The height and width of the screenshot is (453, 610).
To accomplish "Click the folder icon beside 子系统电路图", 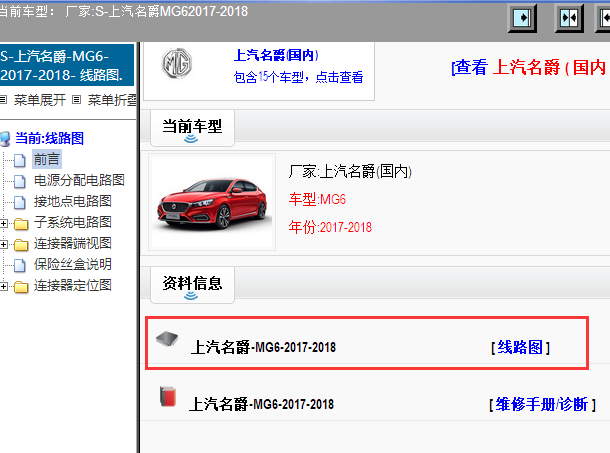I will pyautogui.click(x=21, y=224).
